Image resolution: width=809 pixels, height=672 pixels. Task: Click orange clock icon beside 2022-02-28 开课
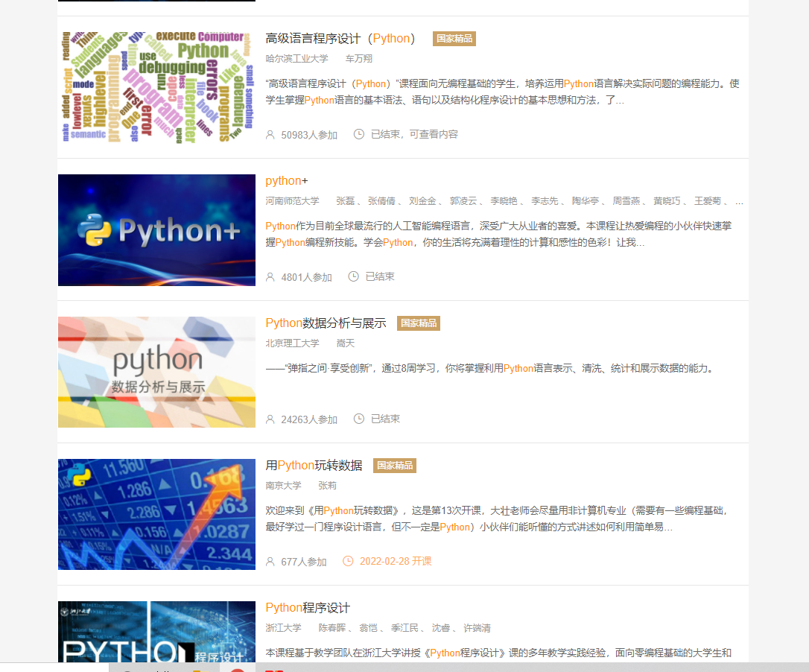click(348, 561)
